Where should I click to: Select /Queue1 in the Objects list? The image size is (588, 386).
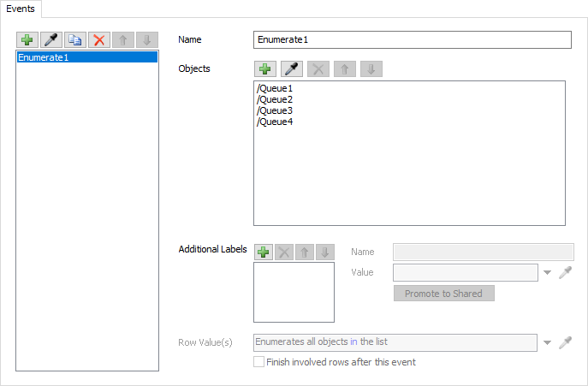pyautogui.click(x=275, y=88)
